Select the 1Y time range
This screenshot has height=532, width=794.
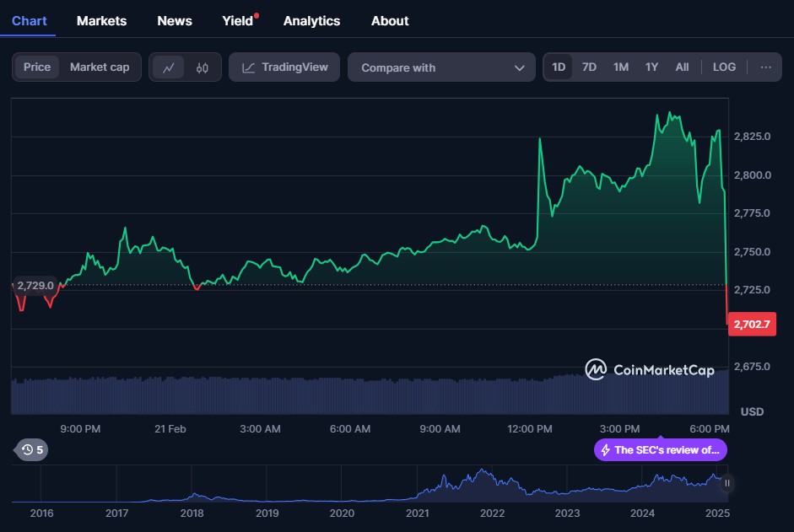tap(651, 67)
